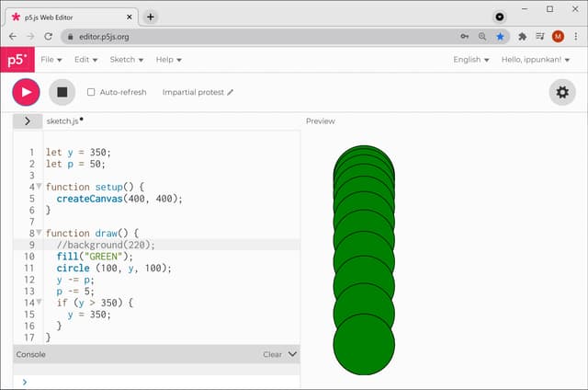Reload the page in browser
This screenshot has height=390, width=588.
click(x=50, y=37)
